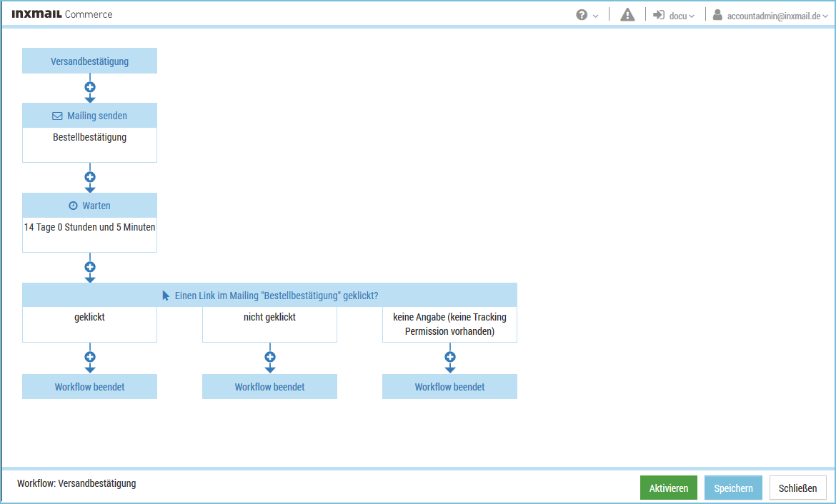Viewport: 836px width, 504px height.
Task: Click Workflow beendet under keine Angabe
Action: point(450,387)
